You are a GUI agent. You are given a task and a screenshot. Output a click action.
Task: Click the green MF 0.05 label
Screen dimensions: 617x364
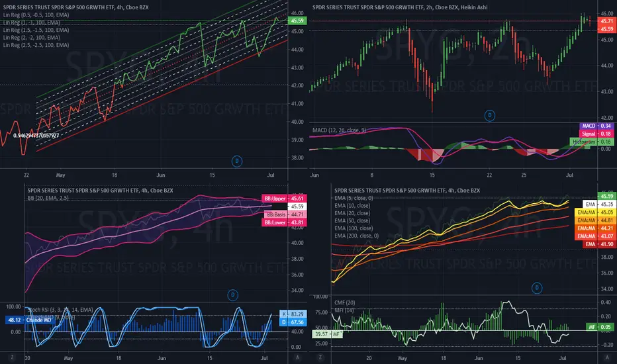pos(600,327)
